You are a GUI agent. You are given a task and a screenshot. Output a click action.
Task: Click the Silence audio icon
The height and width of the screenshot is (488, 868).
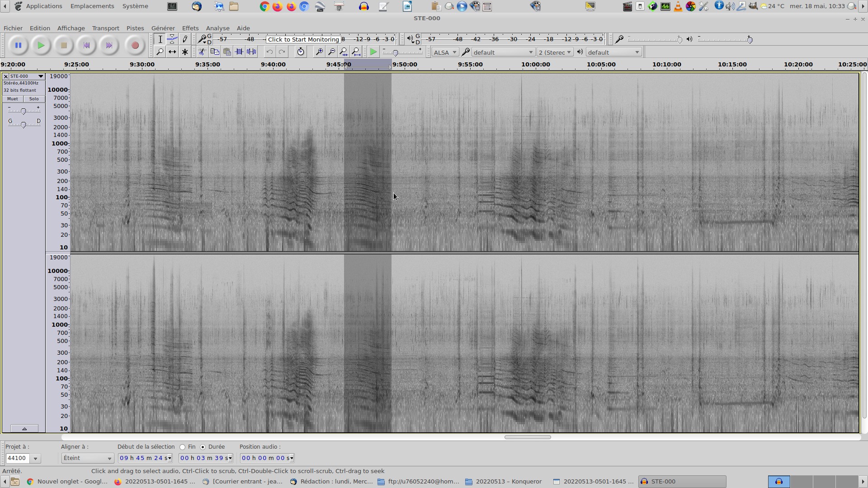[x=252, y=52]
